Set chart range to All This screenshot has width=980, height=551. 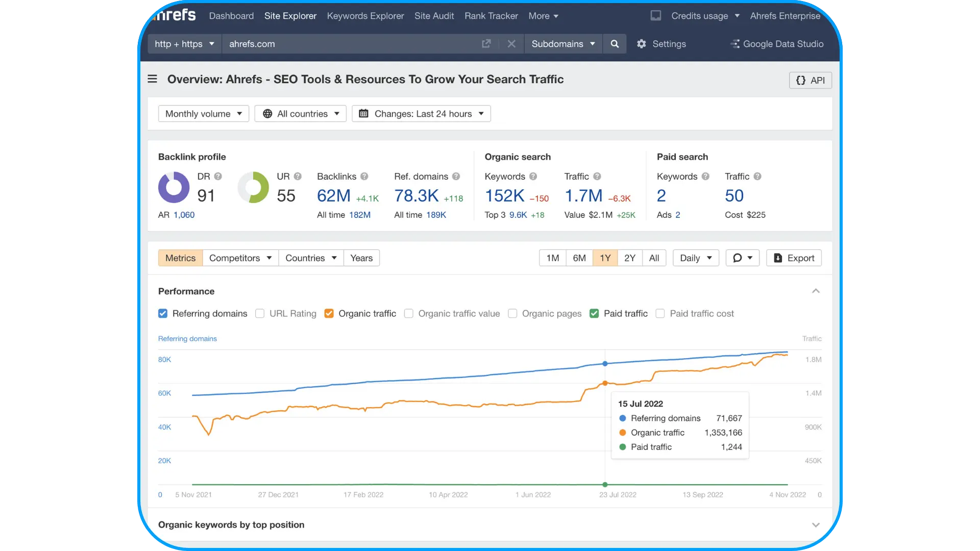tap(654, 258)
